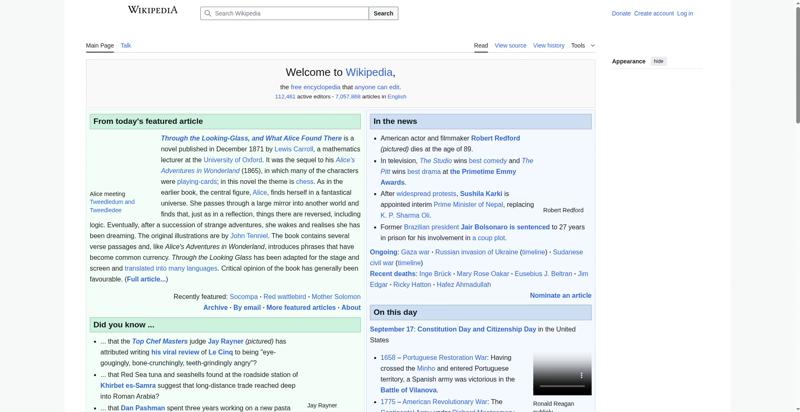Click the By email link
This screenshot has height=412, width=800.
(247, 307)
